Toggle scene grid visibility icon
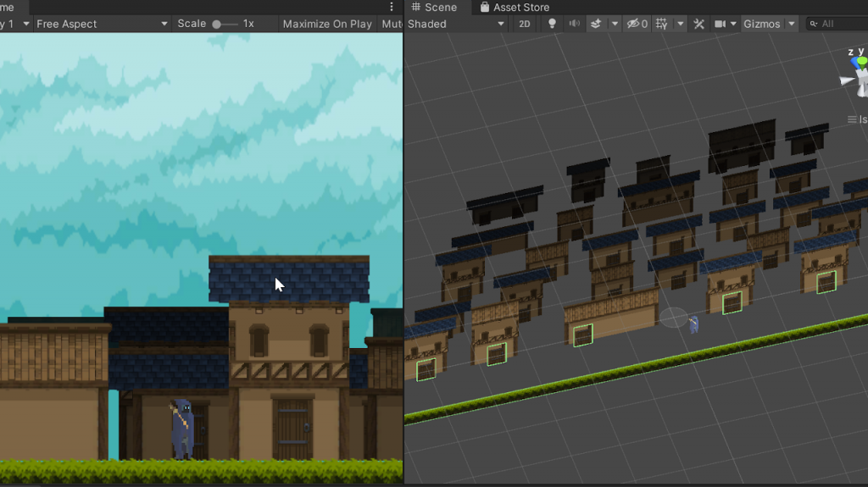 [x=661, y=24]
